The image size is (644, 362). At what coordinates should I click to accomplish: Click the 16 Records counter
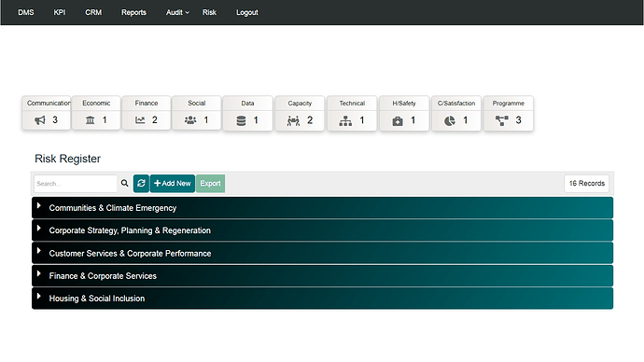click(587, 184)
